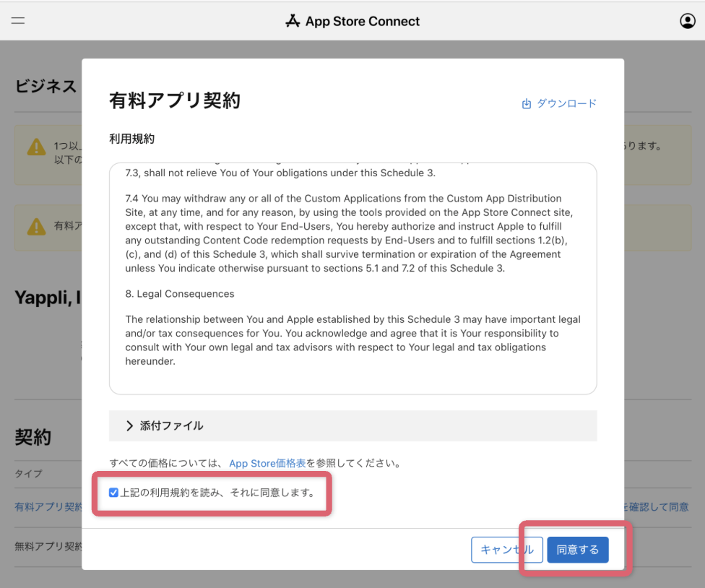Open 有料アプリ契約 link in background contracts table
The height and width of the screenshot is (588, 705).
tap(48, 507)
